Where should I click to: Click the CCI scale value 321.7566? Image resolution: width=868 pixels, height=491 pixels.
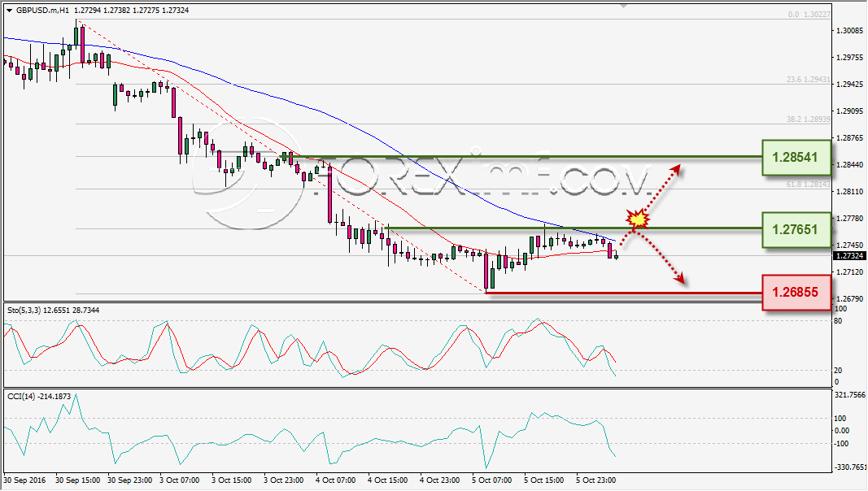pos(850,395)
